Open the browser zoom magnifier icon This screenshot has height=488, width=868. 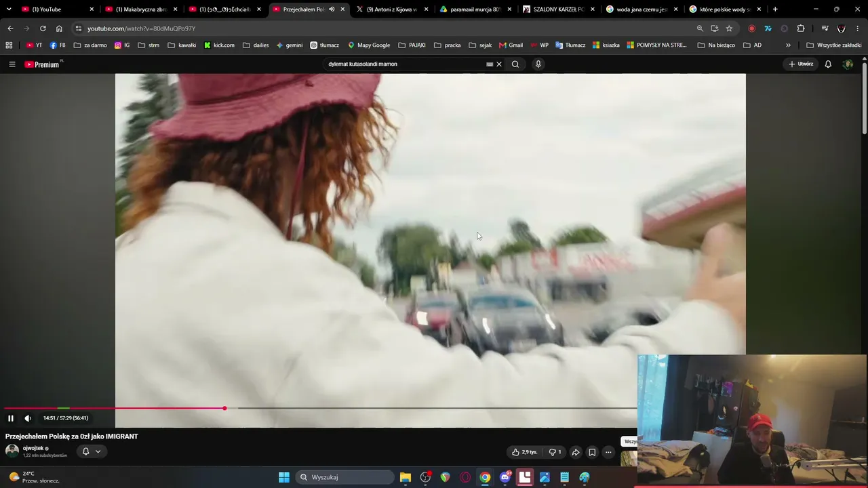[x=700, y=28]
